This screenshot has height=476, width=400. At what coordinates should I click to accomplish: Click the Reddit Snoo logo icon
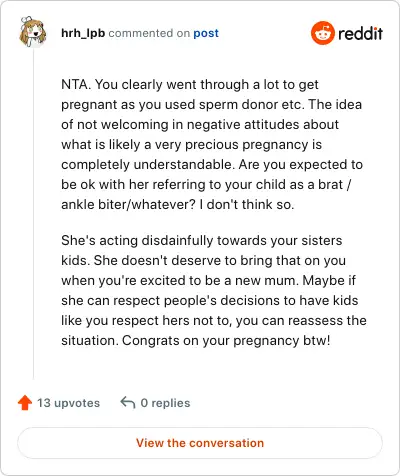pos(322,33)
